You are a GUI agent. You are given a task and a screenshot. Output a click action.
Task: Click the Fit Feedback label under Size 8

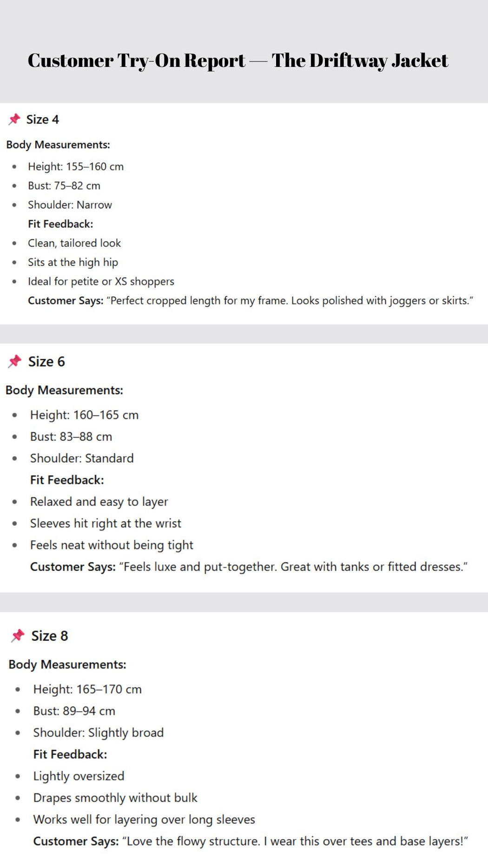tap(70, 754)
